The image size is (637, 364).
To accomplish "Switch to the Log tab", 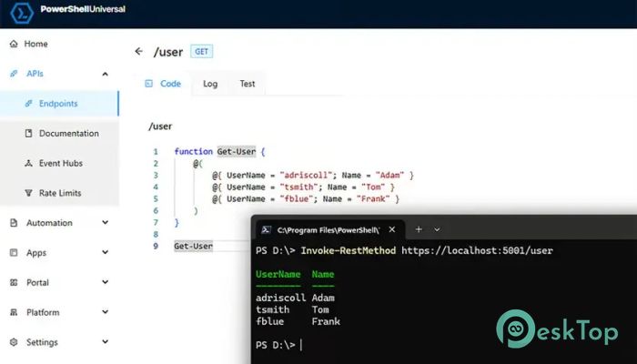I will click(x=210, y=84).
